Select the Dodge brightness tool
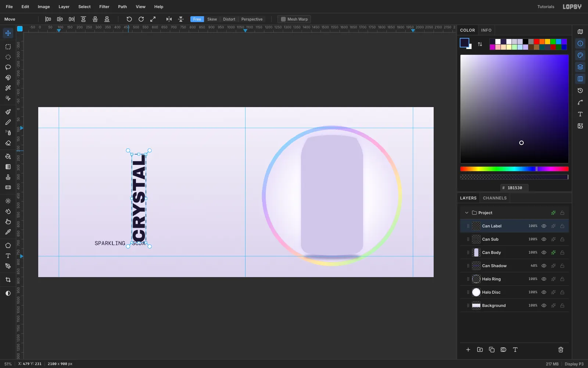588x368 pixels. point(8,201)
